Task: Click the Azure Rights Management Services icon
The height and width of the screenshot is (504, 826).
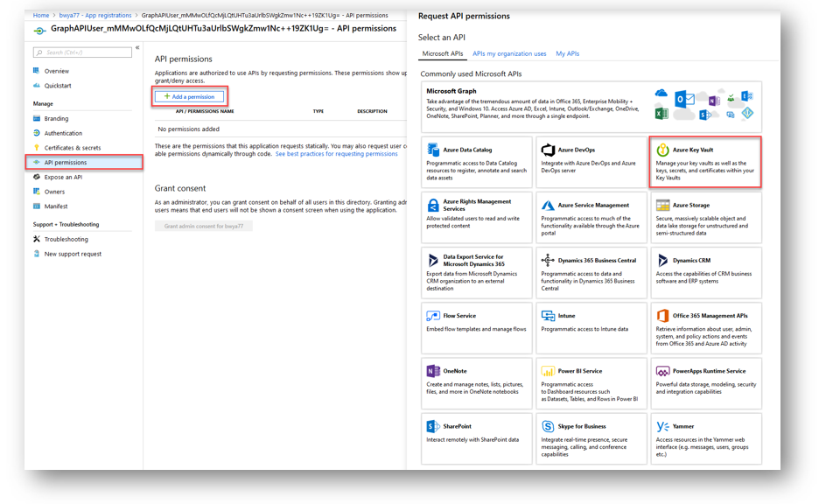Action: [x=433, y=205]
